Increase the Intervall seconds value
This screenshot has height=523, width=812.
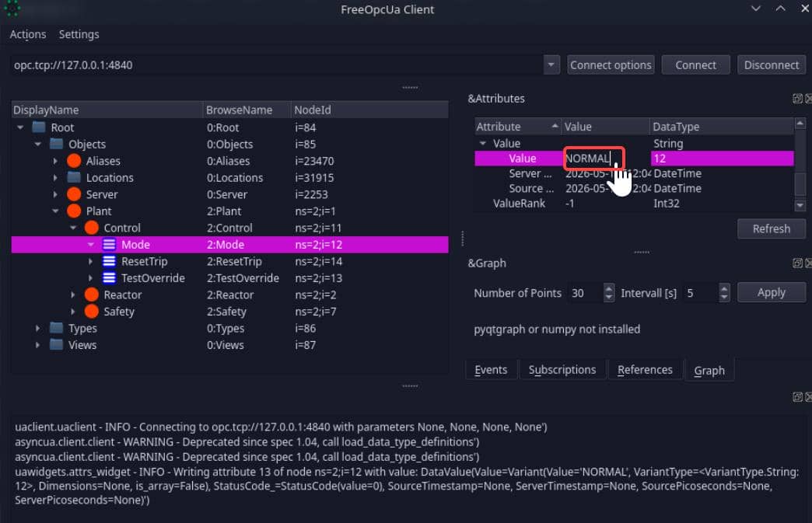pos(724,288)
